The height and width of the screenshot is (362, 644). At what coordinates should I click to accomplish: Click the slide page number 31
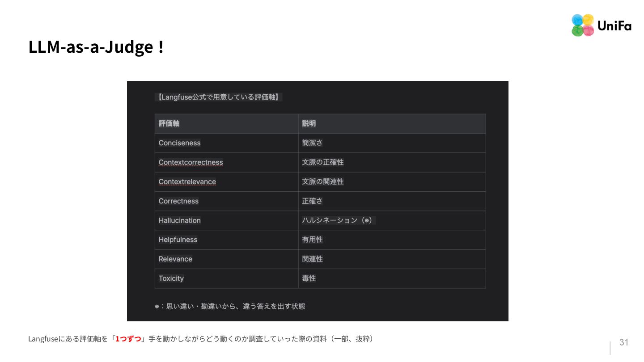pos(624,342)
